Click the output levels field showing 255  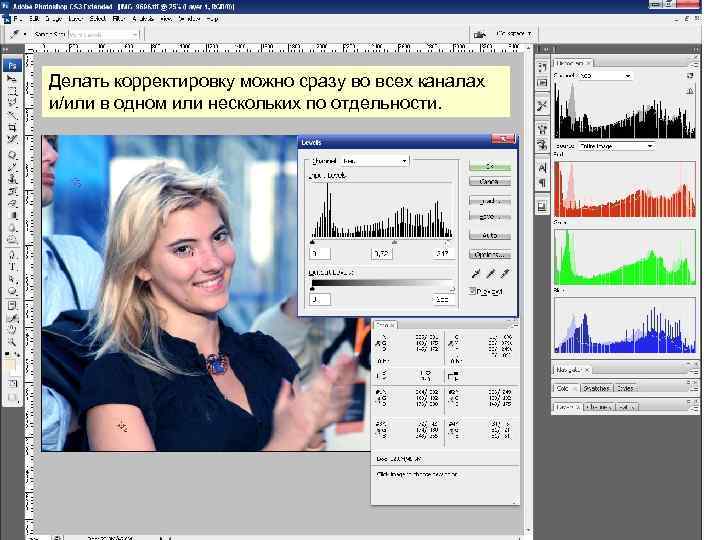443,299
